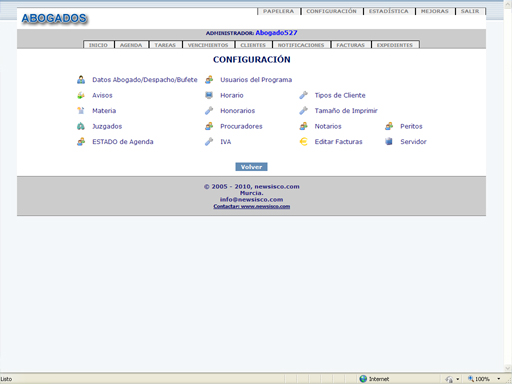Open Datos Abogado/Despacho/Bufete link
The height and width of the screenshot is (384, 512).
pyautogui.click(x=145, y=80)
